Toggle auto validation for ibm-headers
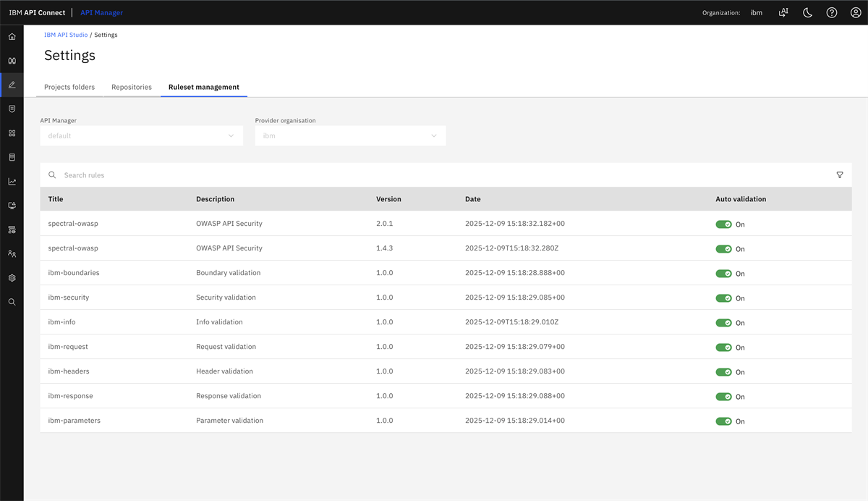Screen dimensions: 868x501 tap(723, 372)
